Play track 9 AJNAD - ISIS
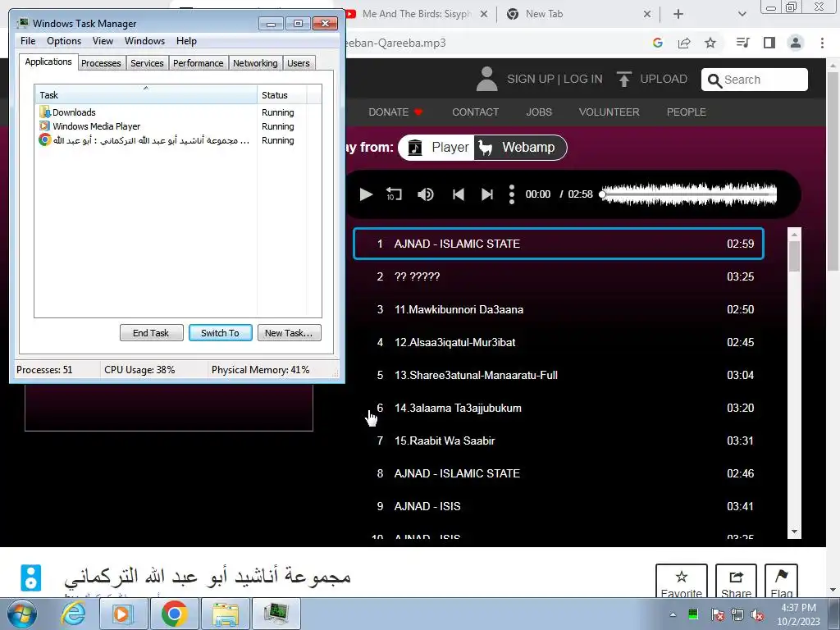 (558, 506)
